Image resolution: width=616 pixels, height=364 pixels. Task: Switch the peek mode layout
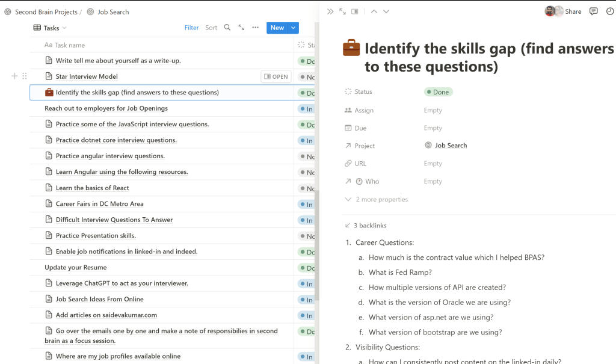[355, 11]
